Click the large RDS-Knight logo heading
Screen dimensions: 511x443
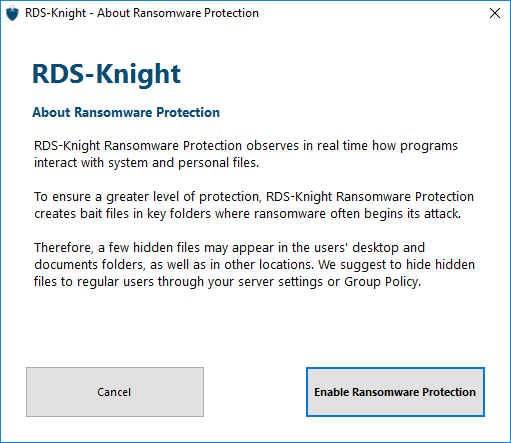[106, 74]
